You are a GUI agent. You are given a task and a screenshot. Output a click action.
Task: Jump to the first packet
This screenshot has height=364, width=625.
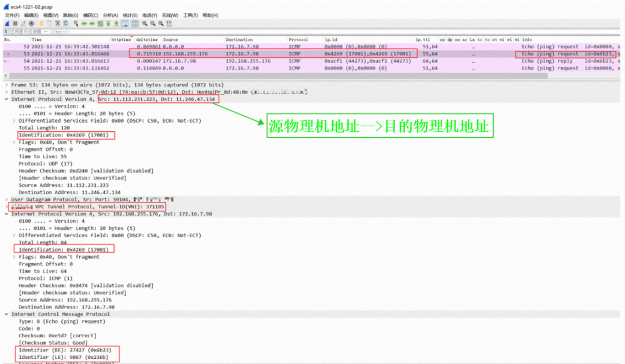point(108,24)
